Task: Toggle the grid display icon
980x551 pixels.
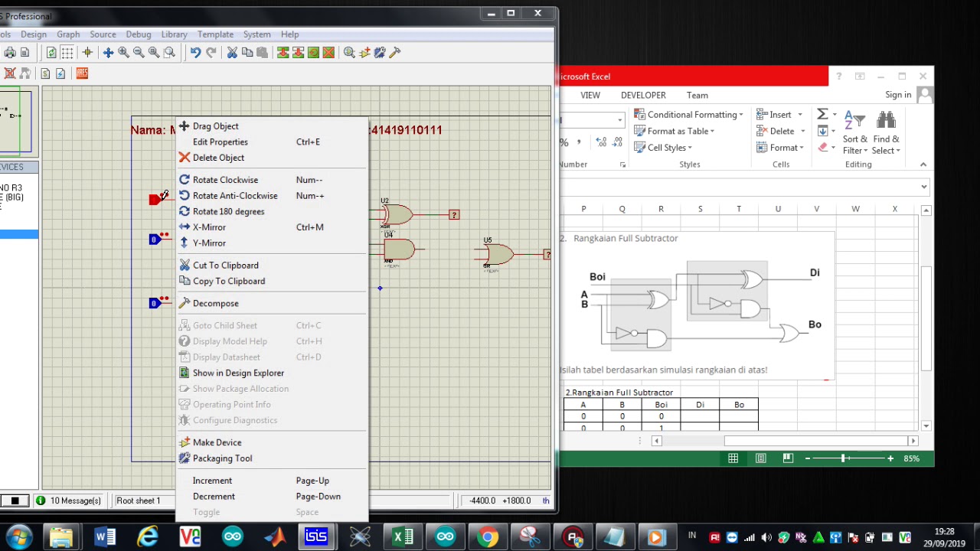Action: pyautogui.click(x=67, y=52)
